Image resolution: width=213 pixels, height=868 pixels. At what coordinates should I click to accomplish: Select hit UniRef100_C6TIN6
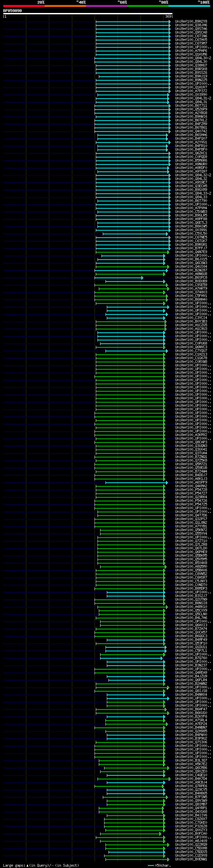tap(191, 36)
